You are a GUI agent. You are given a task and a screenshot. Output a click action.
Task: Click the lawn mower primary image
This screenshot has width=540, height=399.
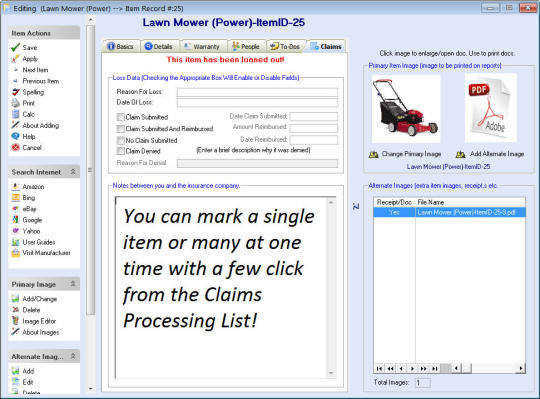[x=406, y=109]
